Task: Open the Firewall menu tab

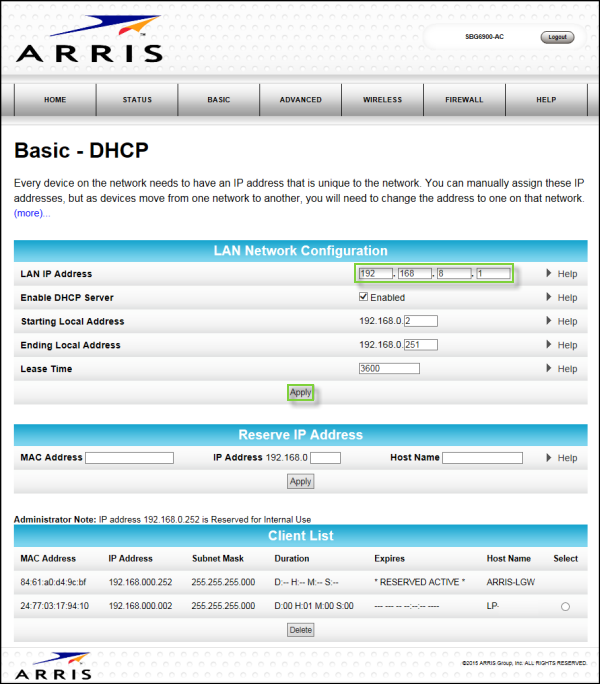Action: 464,100
